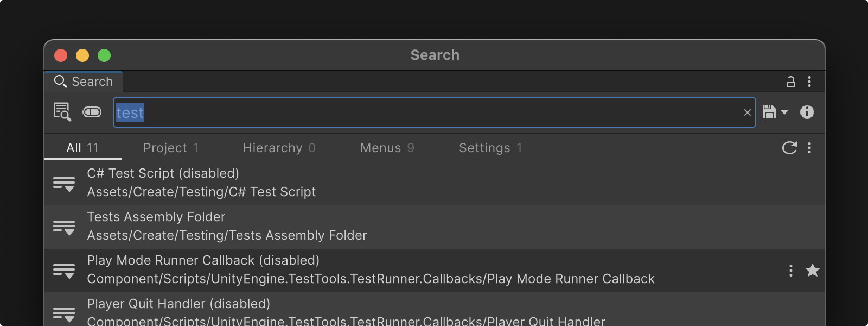Open the results view options menu
Screen dimensions: 868x326
pyautogui.click(x=809, y=148)
